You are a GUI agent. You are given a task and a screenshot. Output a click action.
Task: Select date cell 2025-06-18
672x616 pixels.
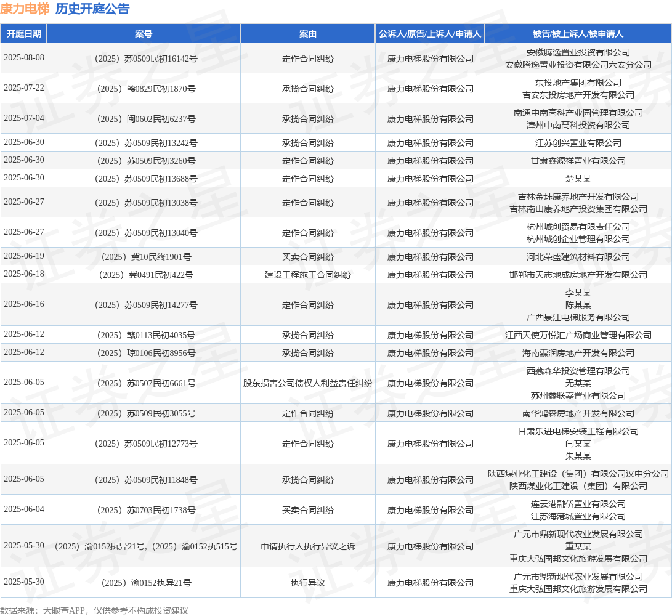(24, 274)
